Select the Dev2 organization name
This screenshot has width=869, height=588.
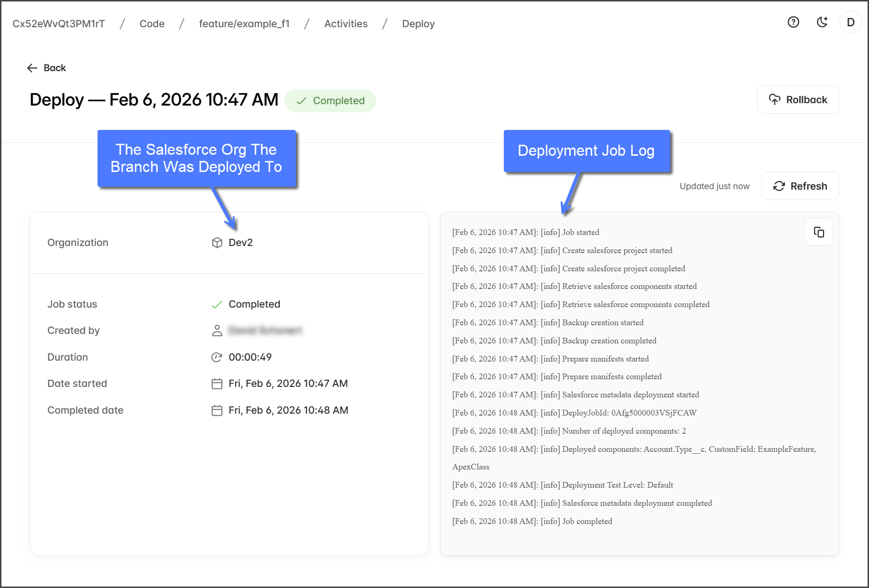tap(240, 243)
